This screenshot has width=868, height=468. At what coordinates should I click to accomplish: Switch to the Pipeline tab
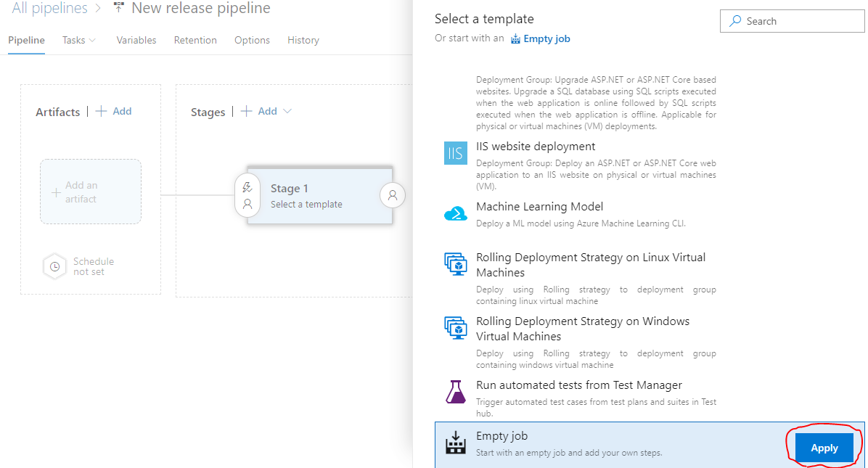27,41
